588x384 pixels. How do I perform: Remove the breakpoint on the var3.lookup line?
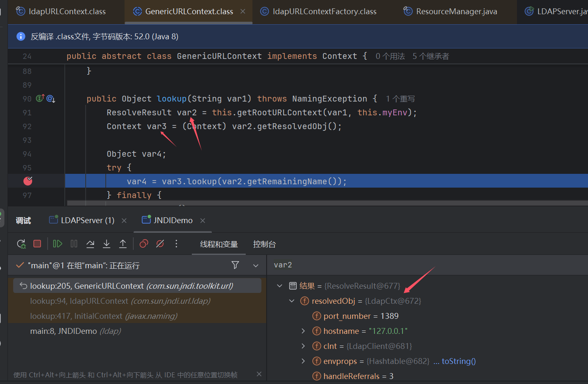[28, 181]
